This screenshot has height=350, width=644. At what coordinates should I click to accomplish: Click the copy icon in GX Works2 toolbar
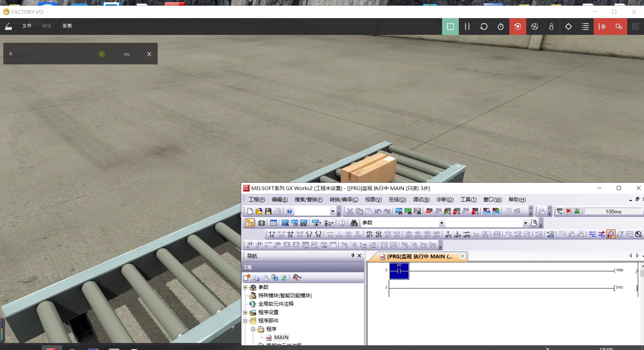(359, 211)
